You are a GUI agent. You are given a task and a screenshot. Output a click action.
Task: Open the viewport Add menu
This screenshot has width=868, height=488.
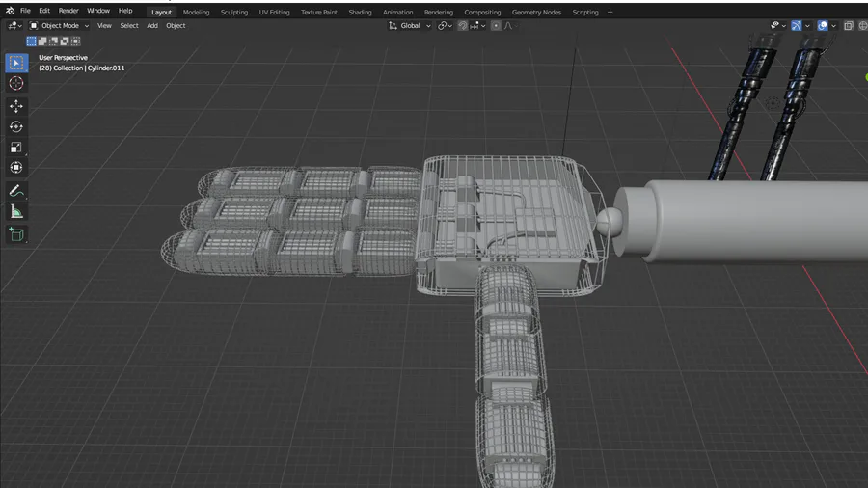pos(152,25)
